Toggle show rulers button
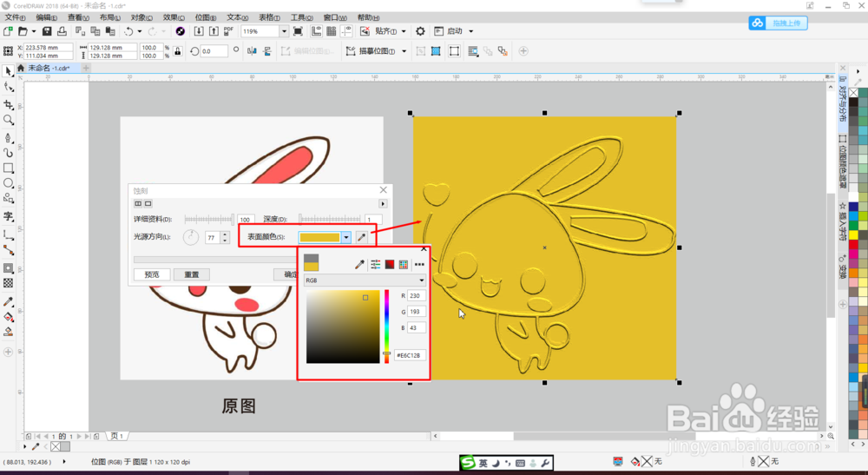Image resolution: width=868 pixels, height=475 pixels. point(316,31)
